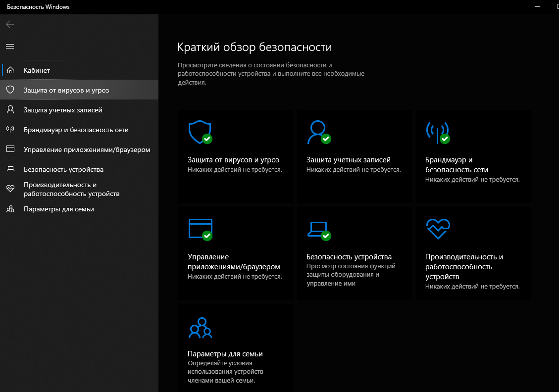Viewport: 559px width, 392px height.
Task: Click Никаких действий не требуется under device performance
Action: click(472, 287)
